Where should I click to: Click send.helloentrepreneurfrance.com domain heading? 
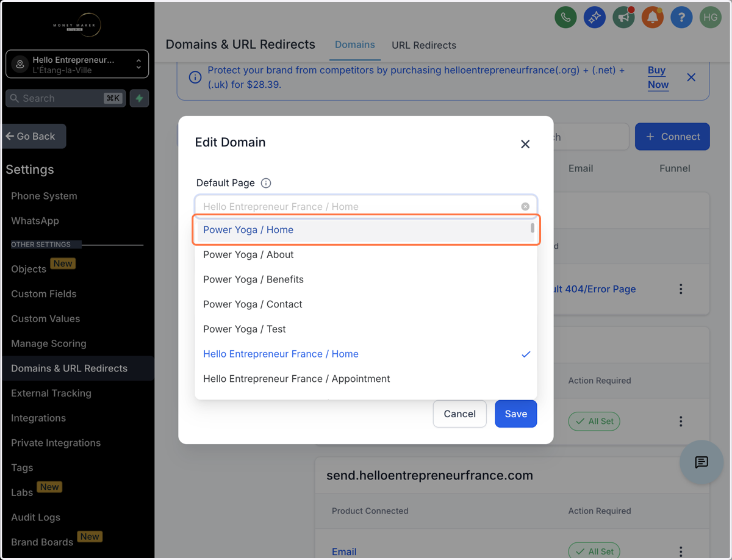point(429,475)
